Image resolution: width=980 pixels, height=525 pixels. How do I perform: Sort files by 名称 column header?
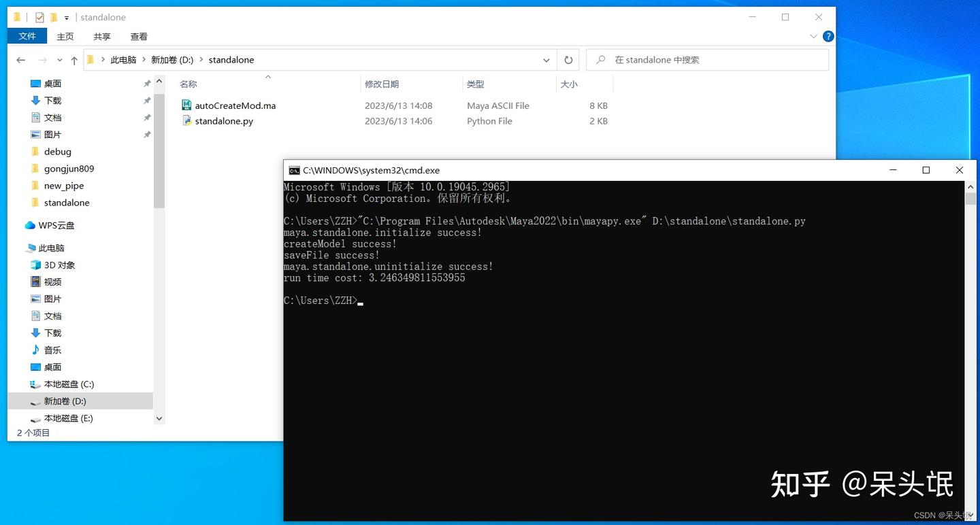click(189, 84)
